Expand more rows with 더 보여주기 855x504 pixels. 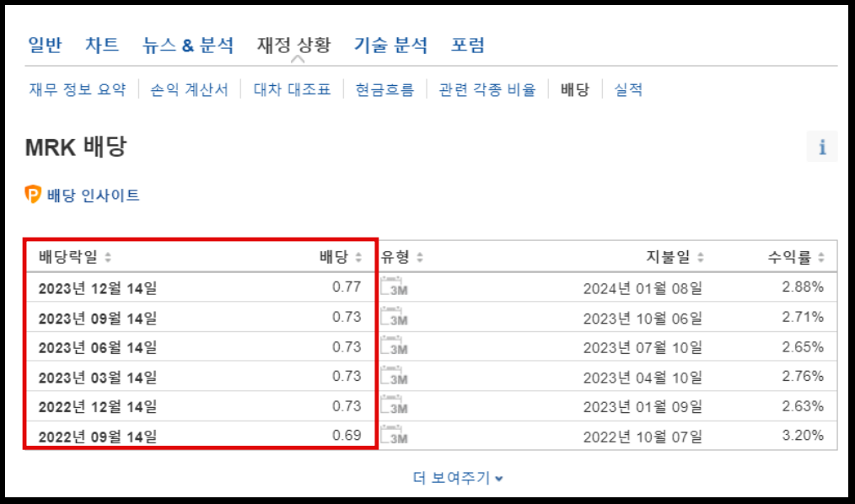[458, 478]
